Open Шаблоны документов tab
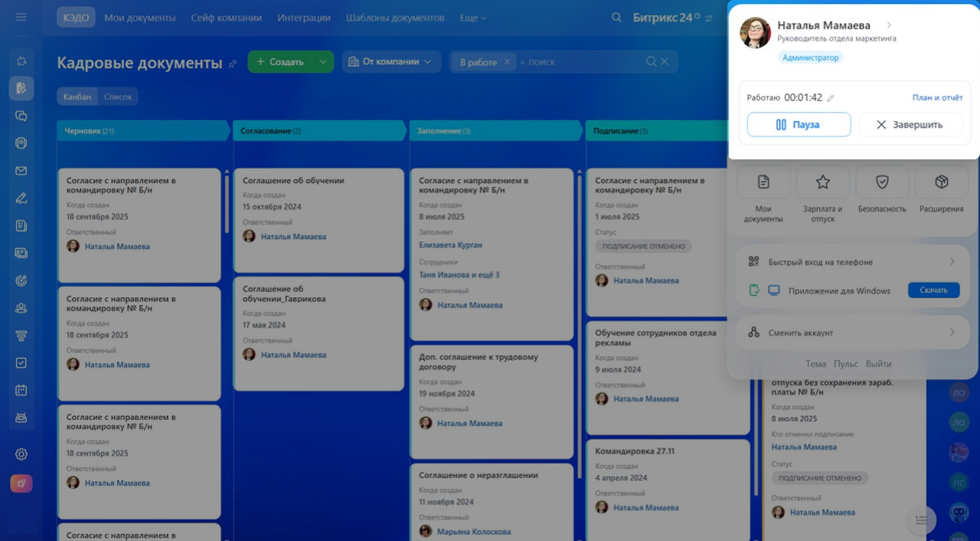 pyautogui.click(x=395, y=18)
